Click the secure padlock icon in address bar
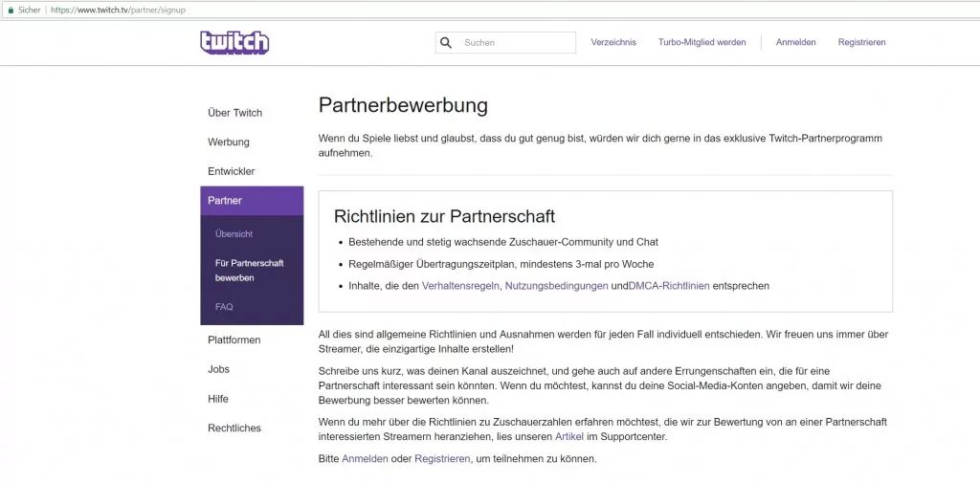The width and height of the screenshot is (980, 483). 10,10
